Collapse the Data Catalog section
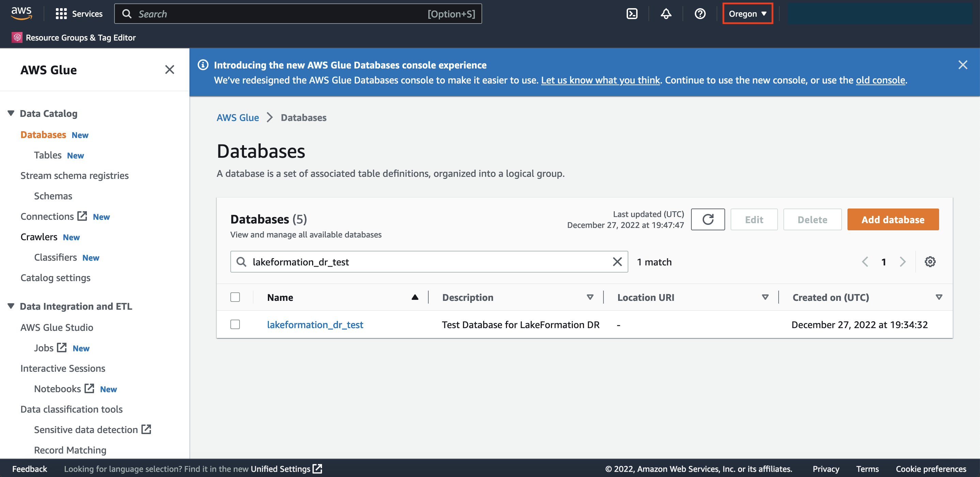The image size is (980, 477). [11, 113]
